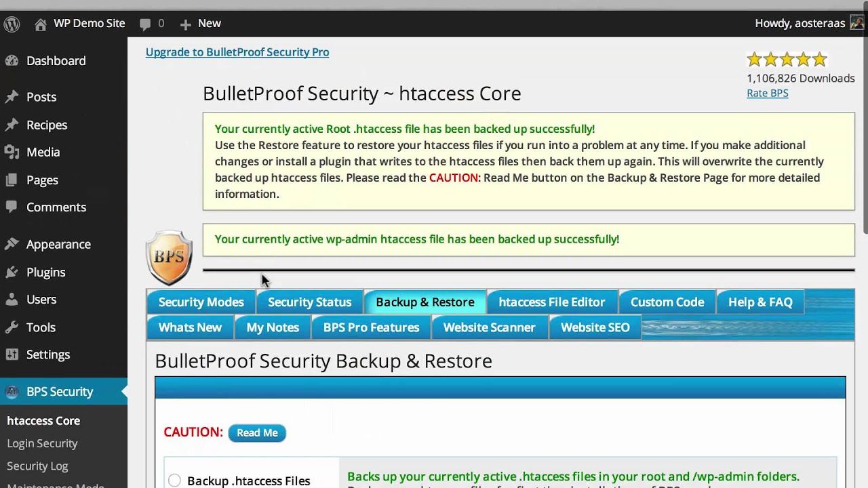Viewport: 868px width, 488px height.
Task: Click the five-star rating graphic
Action: [x=787, y=60]
